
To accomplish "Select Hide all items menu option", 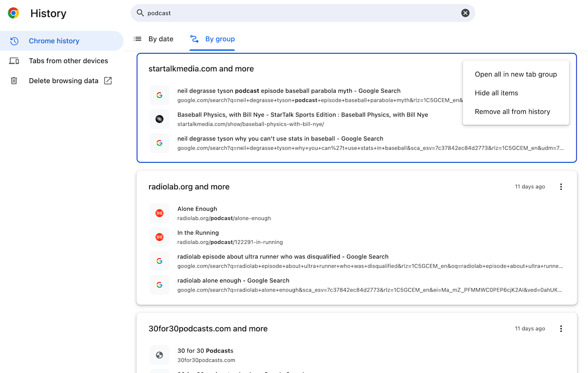I will coord(496,93).
